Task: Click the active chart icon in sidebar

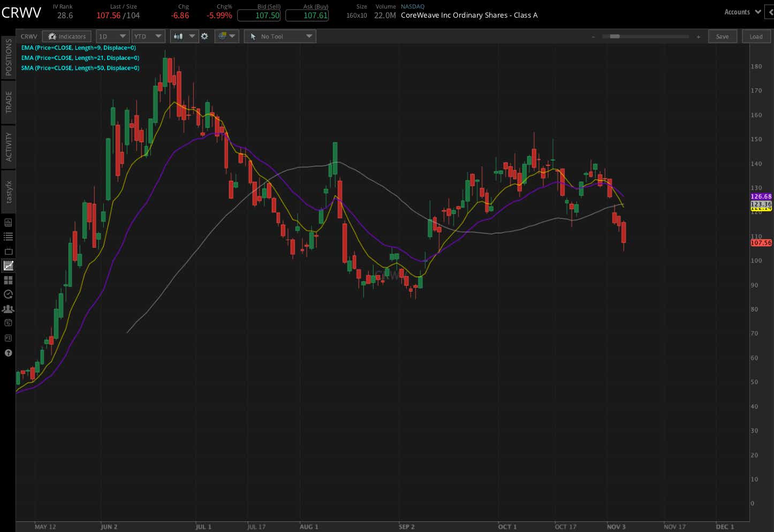Action: click(8, 265)
